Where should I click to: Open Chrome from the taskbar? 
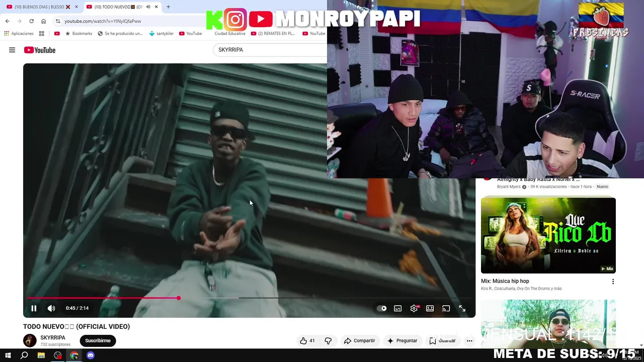coord(74,355)
